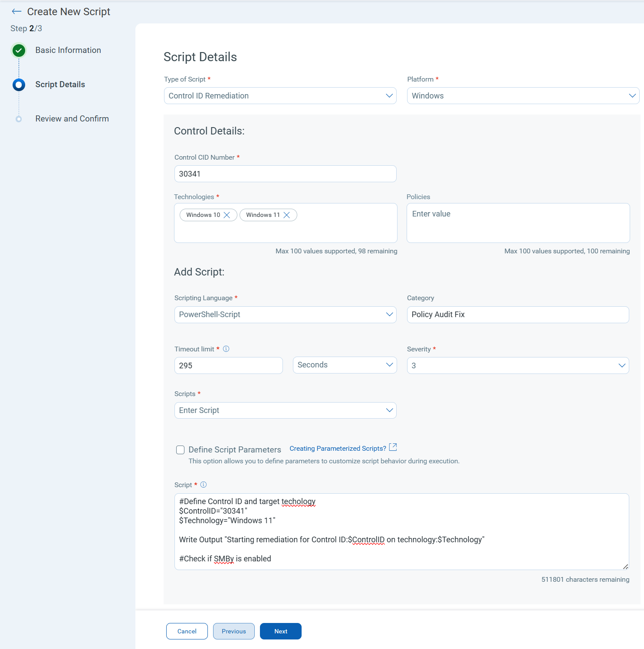Click the Timeout limit info icon
This screenshot has height=649, width=644.
226,349
